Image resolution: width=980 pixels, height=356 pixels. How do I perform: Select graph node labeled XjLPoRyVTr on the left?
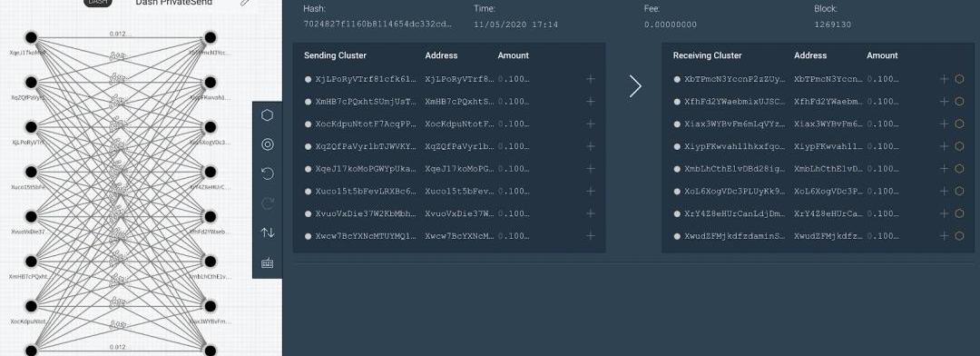tap(31, 127)
